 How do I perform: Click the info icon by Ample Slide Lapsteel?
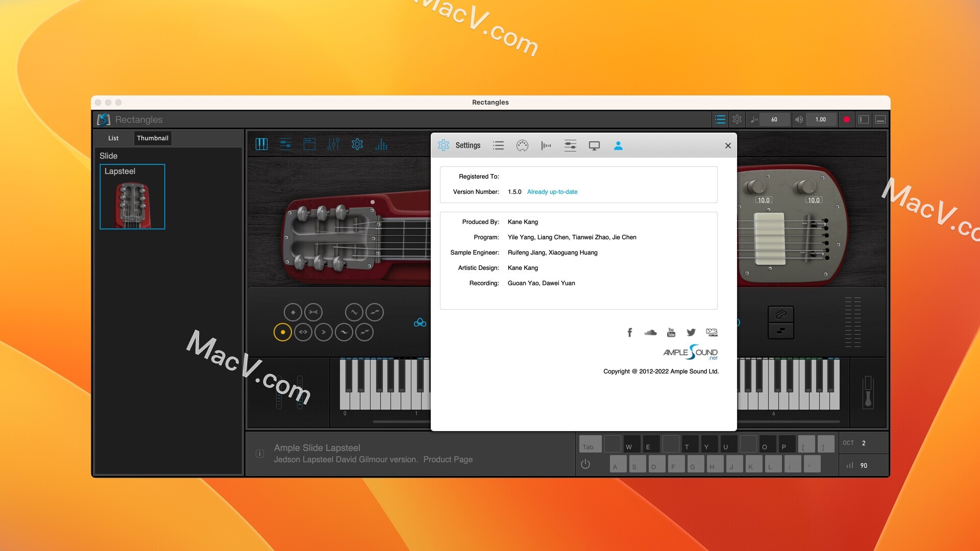(260, 454)
